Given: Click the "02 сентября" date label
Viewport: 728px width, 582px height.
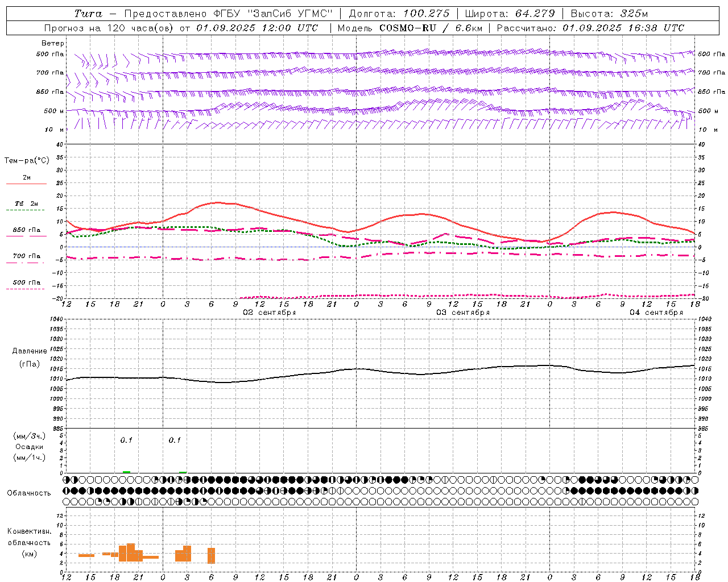Looking at the screenshot, I should tap(270, 313).
